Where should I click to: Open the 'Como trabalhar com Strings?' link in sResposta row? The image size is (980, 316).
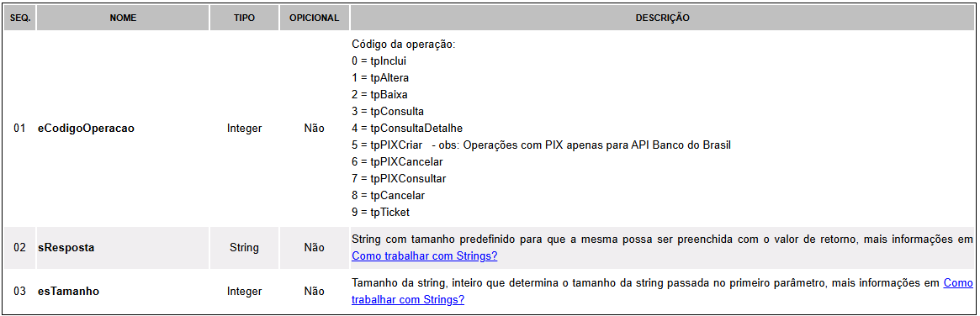(x=424, y=256)
